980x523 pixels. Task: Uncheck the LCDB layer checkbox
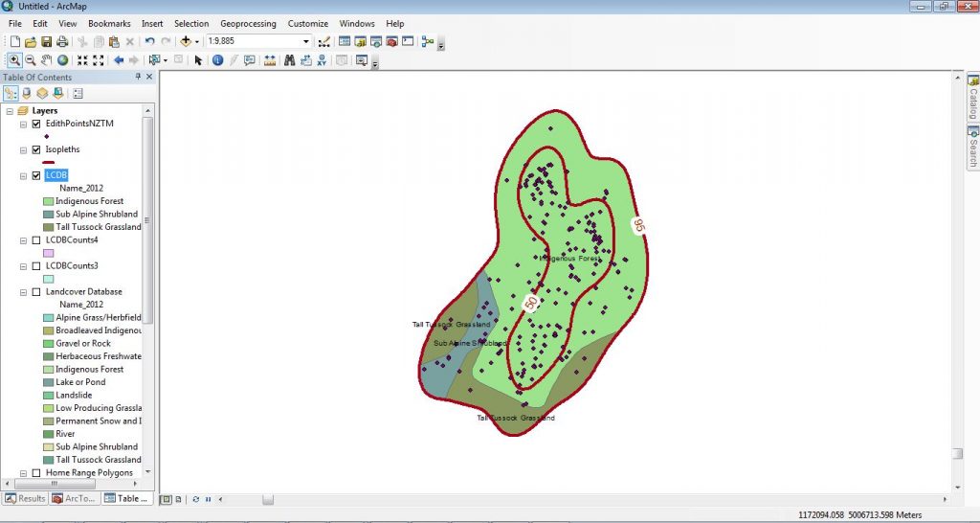pos(36,176)
